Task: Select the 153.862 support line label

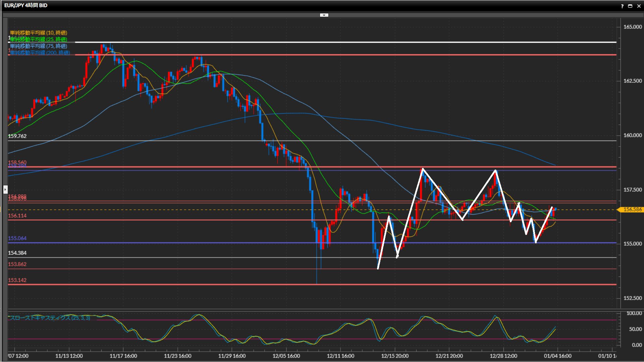Action: coord(17,264)
